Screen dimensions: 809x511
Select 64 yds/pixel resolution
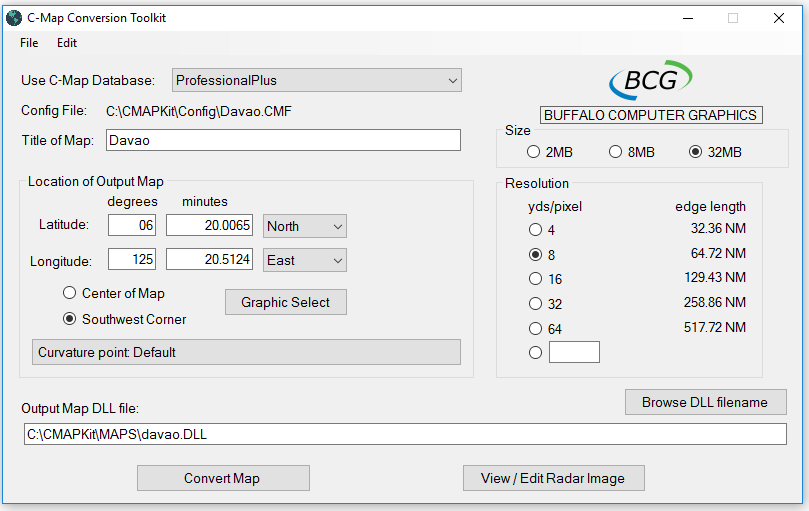(535, 328)
